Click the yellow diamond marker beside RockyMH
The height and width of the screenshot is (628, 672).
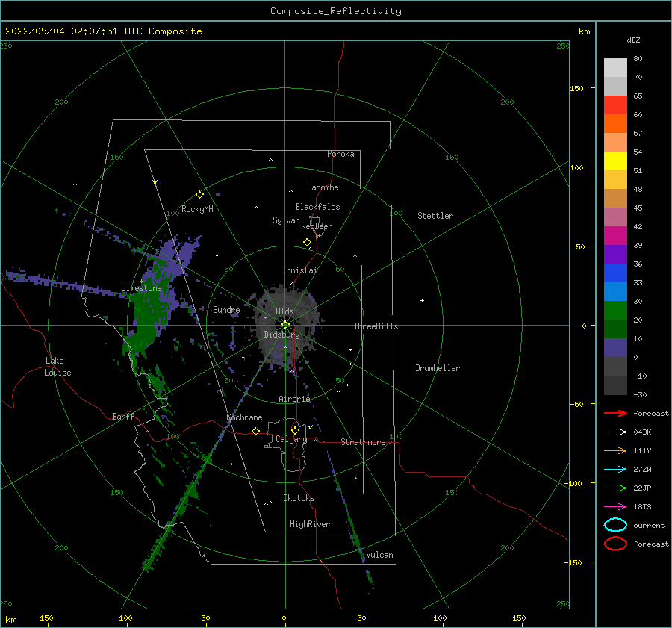[x=199, y=195]
